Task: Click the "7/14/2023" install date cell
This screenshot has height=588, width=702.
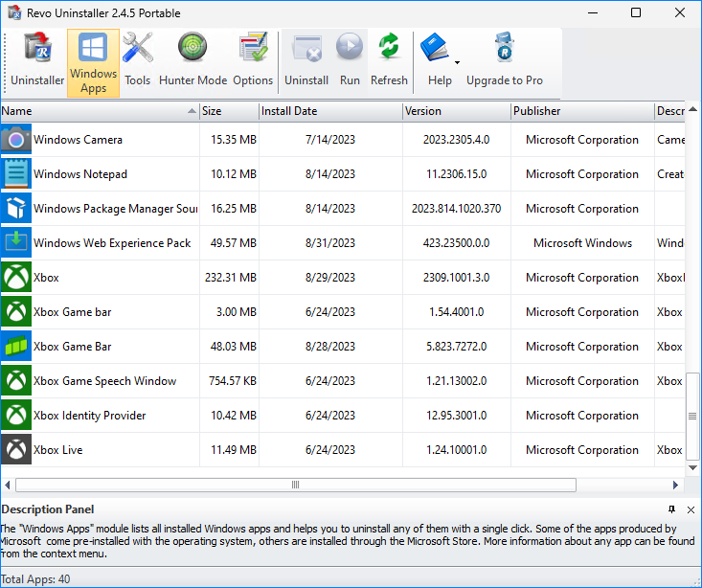Action: pos(330,140)
